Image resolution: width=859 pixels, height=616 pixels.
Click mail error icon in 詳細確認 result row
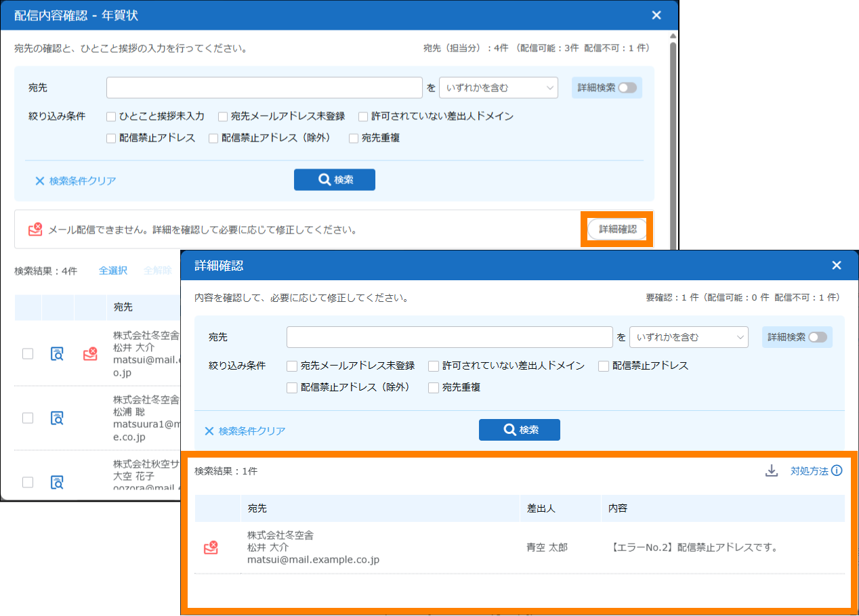(x=211, y=548)
